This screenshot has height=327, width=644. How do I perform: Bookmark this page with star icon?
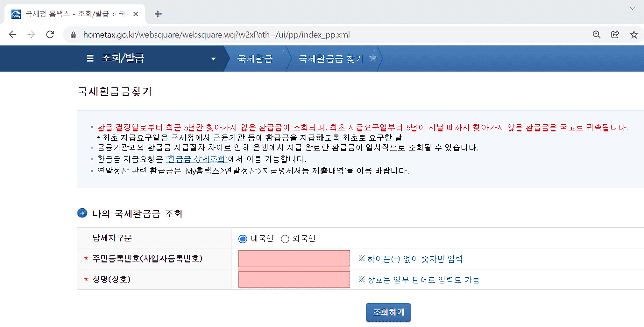(x=634, y=35)
